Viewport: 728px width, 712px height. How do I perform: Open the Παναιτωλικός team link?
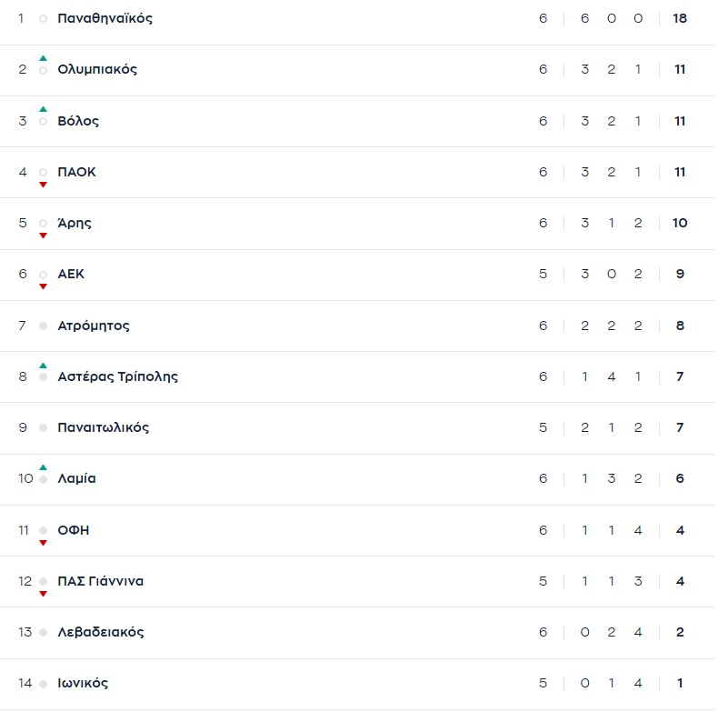(103, 427)
